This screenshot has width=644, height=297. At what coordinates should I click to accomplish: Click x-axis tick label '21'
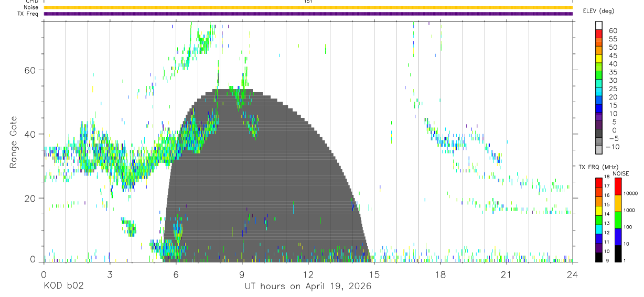[x=506, y=274]
